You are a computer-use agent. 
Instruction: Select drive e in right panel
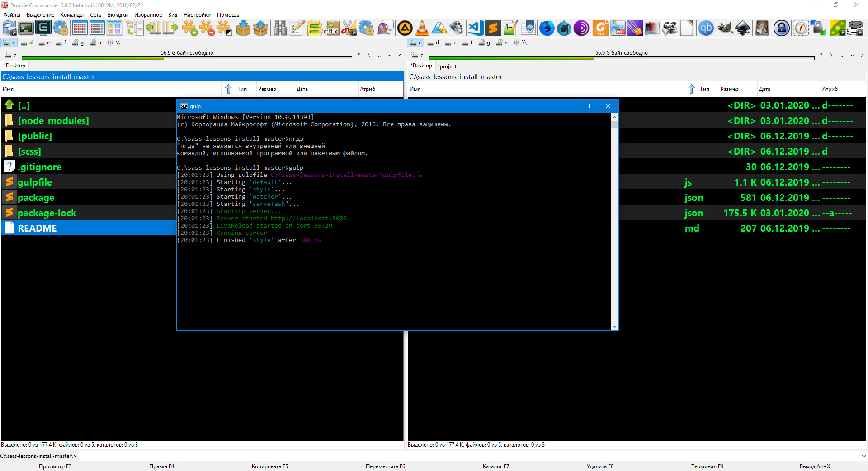[450, 43]
